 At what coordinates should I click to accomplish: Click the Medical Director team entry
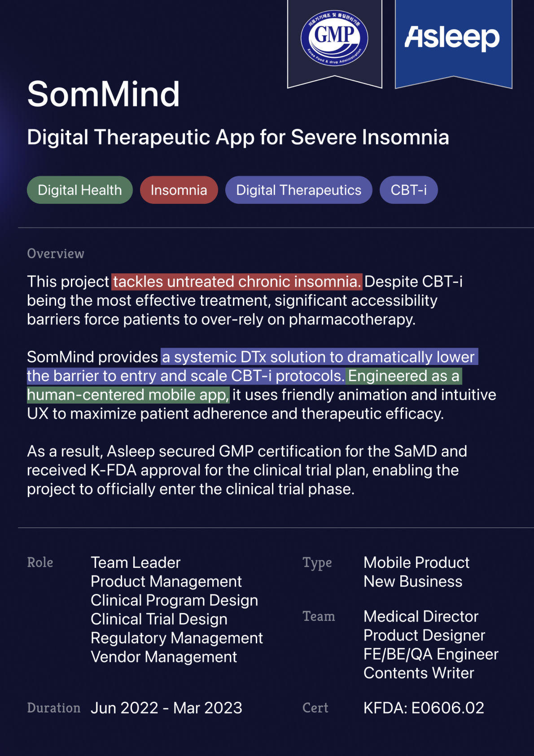click(x=421, y=616)
